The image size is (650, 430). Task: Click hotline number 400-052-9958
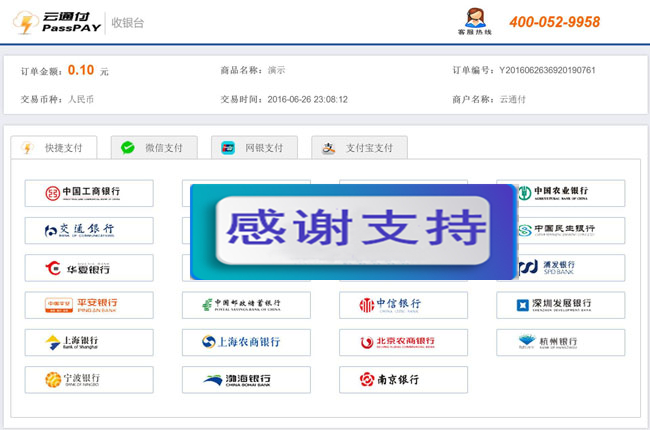point(555,22)
